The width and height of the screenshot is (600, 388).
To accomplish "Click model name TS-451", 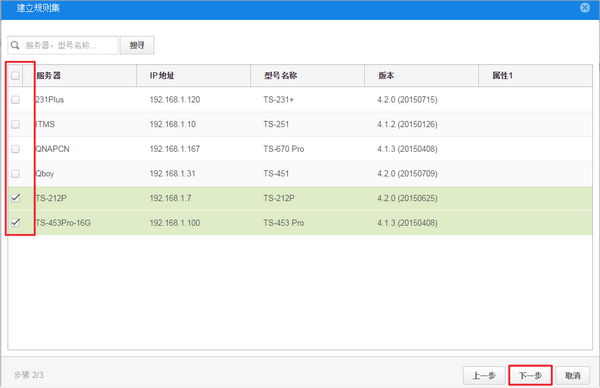I will pos(276,174).
